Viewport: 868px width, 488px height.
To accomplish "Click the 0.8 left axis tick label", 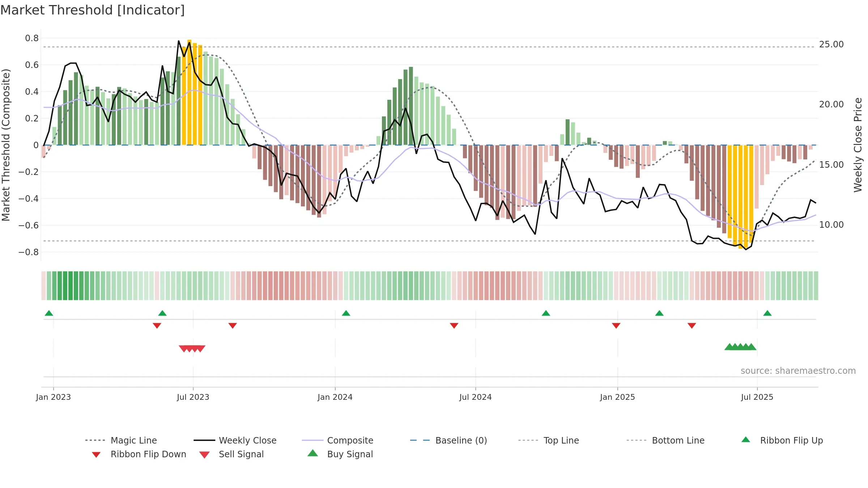I will [x=32, y=38].
